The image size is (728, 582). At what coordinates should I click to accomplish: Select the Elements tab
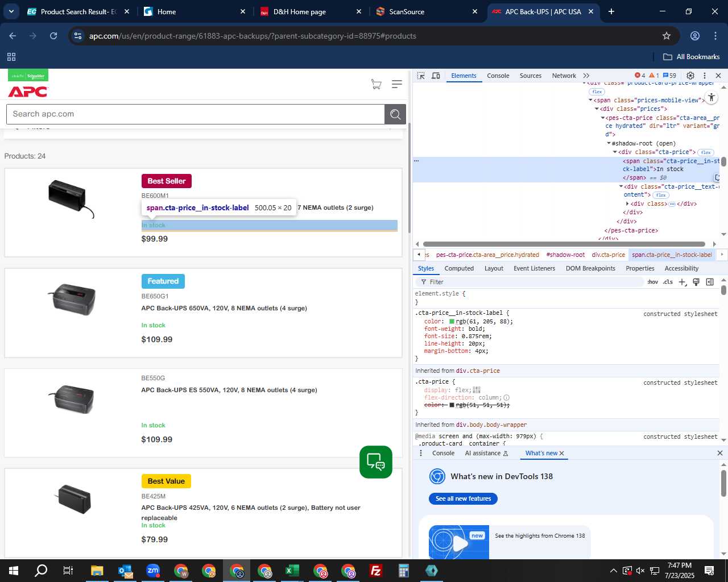click(464, 76)
